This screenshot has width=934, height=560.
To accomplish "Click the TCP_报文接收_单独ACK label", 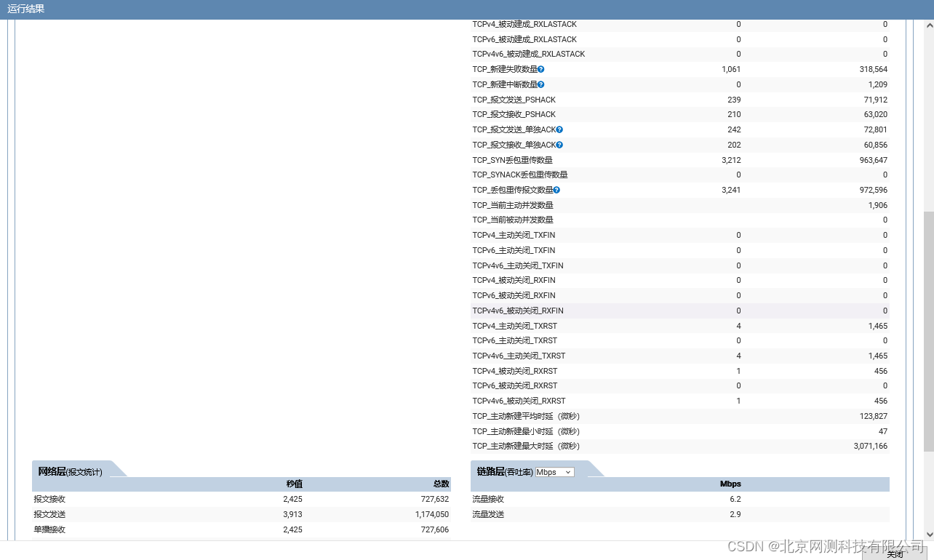I will 514,145.
